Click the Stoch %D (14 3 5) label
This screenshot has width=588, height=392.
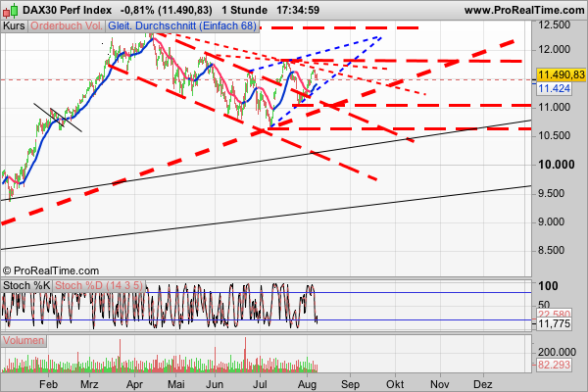[99, 285]
